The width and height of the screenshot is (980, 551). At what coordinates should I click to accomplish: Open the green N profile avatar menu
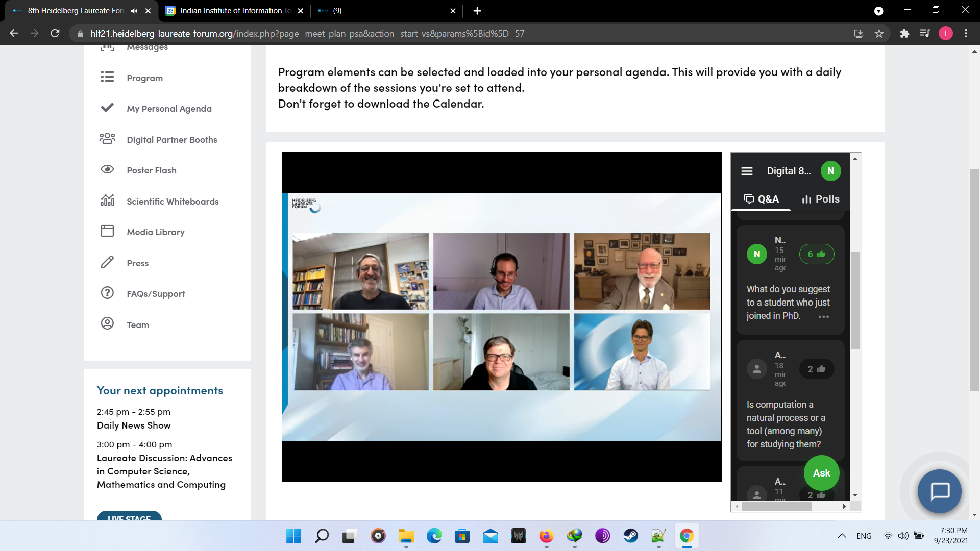coord(830,171)
